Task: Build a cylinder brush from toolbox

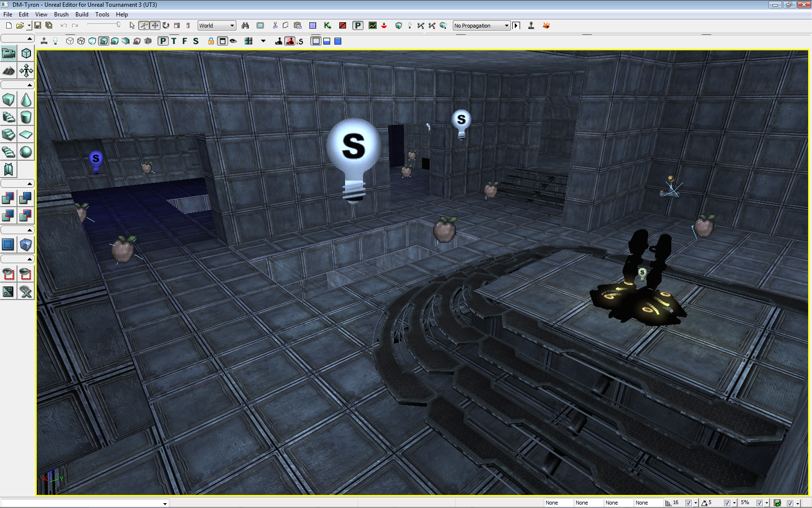Action: click(26, 117)
